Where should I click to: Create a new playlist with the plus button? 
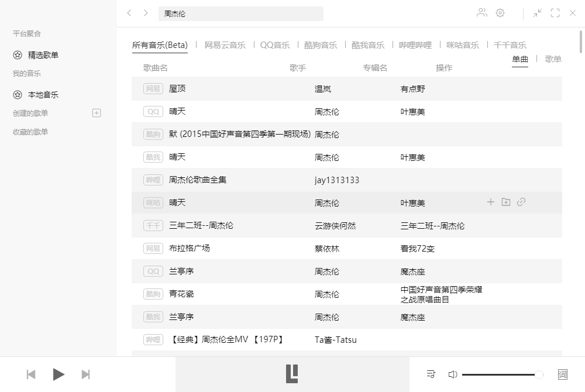pos(95,113)
